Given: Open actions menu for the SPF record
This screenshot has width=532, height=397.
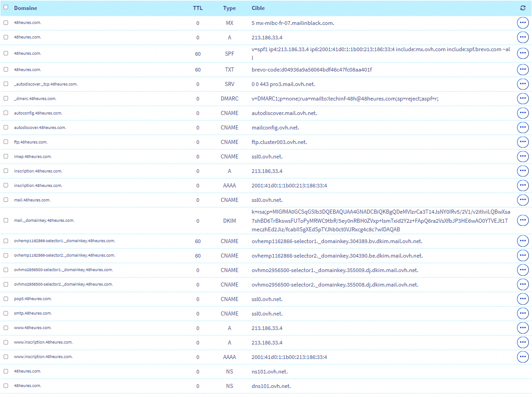Looking at the screenshot, I should (522, 53).
